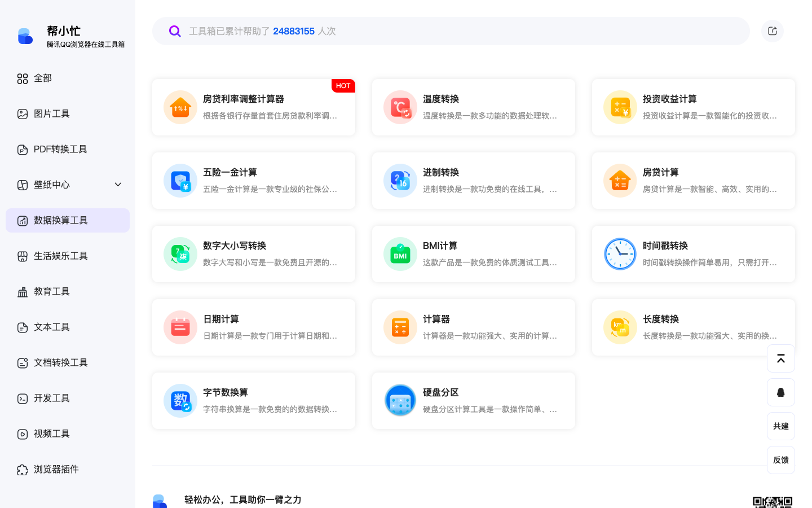Screen dimensions: 812x508
Task: Click the magnifier icon in the search bar
Action: tap(175, 31)
